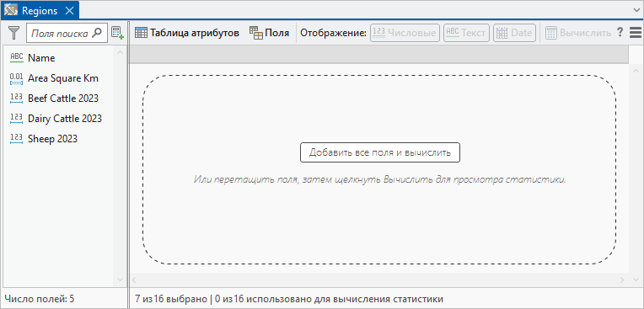This screenshot has width=644, height=309.
Task: Open the hamburger options menu
Action: [x=636, y=33]
